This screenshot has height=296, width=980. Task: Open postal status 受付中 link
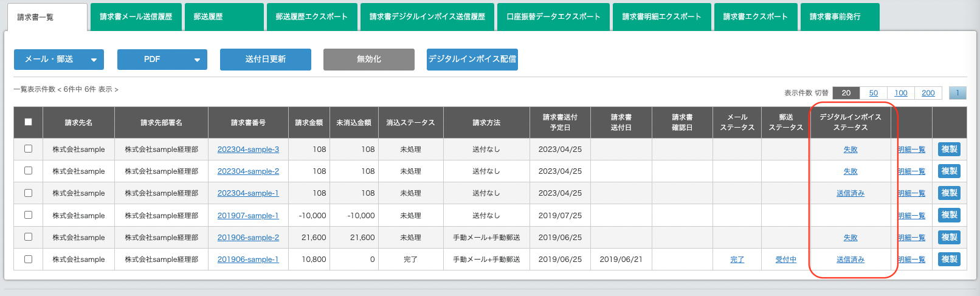coord(786,260)
